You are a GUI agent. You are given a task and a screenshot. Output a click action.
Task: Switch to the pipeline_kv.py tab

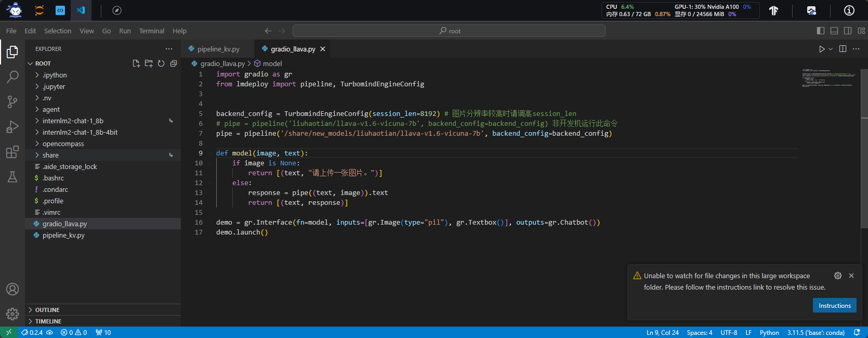[218, 49]
